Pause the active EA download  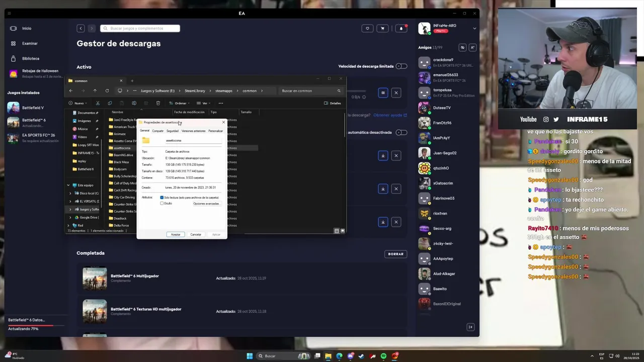pyautogui.click(x=383, y=93)
